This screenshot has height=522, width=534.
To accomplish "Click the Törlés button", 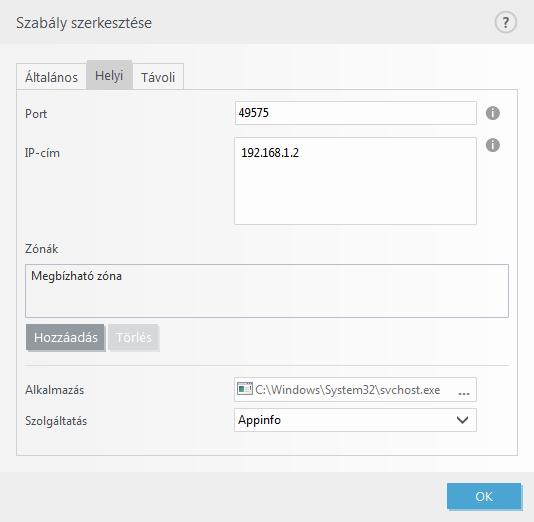I will point(134,337).
